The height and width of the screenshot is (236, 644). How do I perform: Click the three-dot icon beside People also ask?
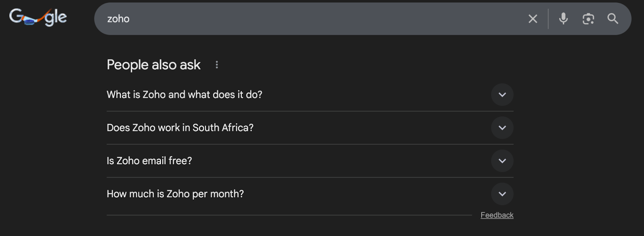tap(217, 64)
